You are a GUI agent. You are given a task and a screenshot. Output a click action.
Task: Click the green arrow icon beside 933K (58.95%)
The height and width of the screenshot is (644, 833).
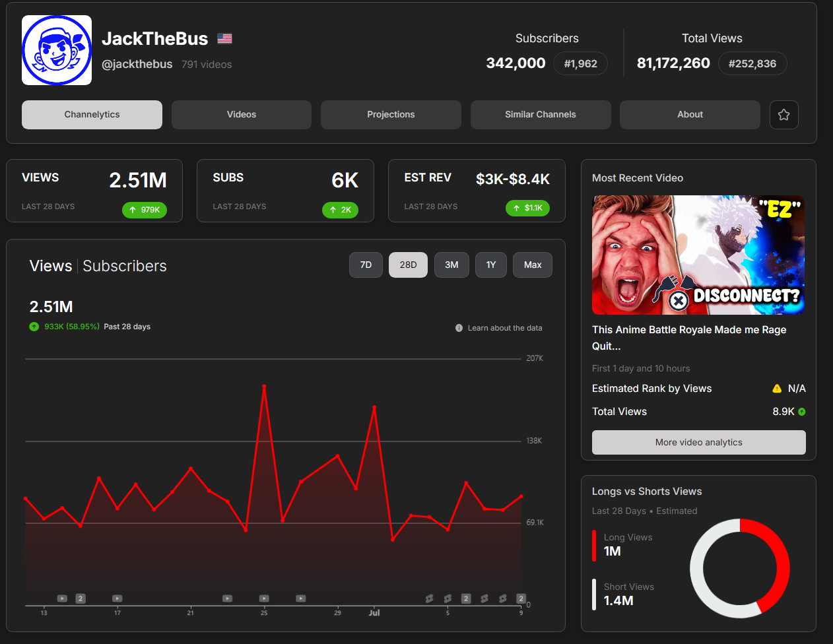(x=34, y=327)
